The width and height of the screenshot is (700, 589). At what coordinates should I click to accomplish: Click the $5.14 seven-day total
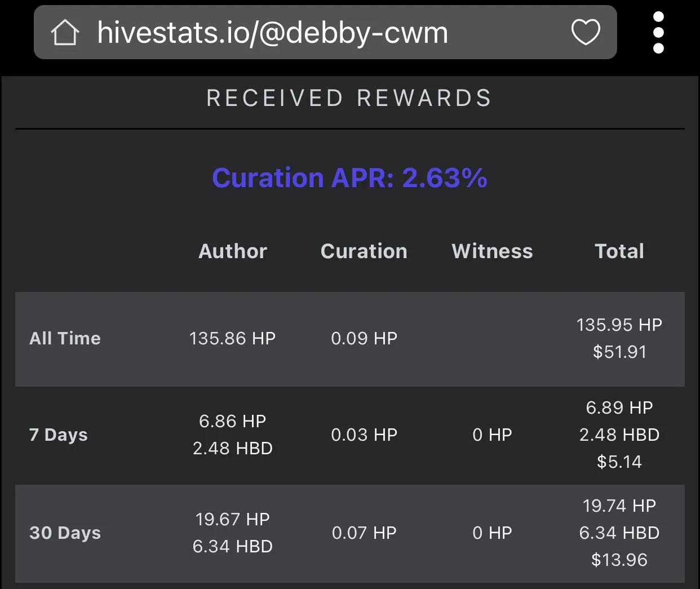(x=619, y=462)
